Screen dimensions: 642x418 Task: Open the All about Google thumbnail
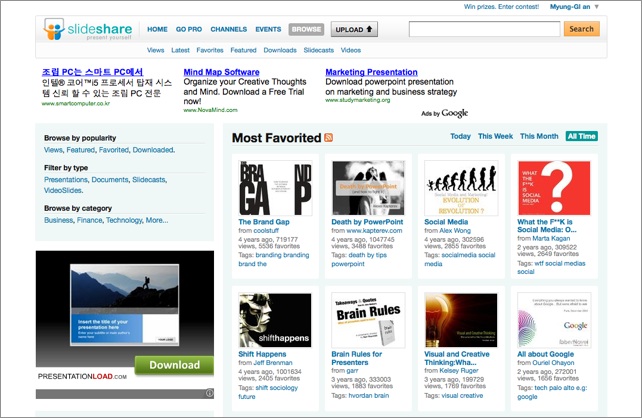[x=554, y=320]
